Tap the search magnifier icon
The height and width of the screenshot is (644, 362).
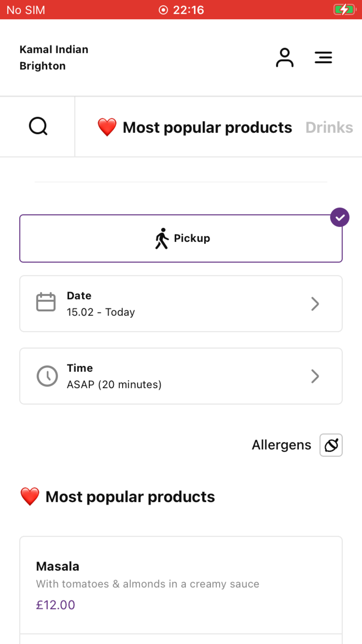coord(38,126)
